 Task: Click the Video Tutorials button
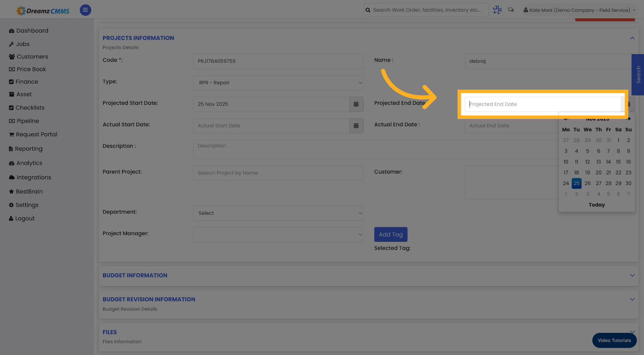click(x=614, y=340)
